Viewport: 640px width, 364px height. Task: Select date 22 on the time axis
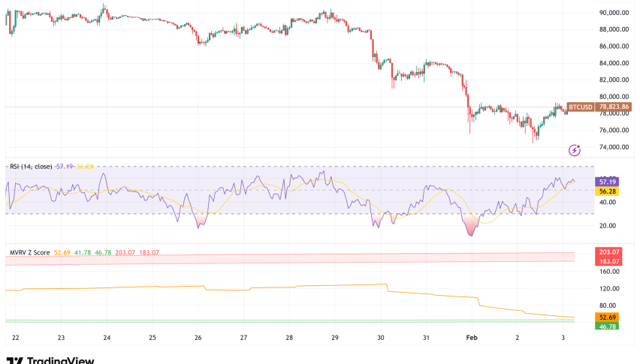pyautogui.click(x=16, y=338)
